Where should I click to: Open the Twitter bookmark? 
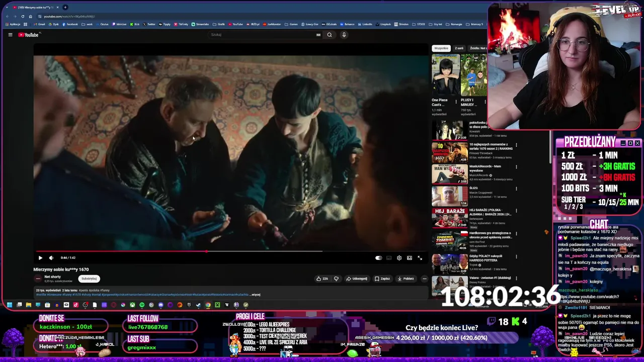point(149,24)
